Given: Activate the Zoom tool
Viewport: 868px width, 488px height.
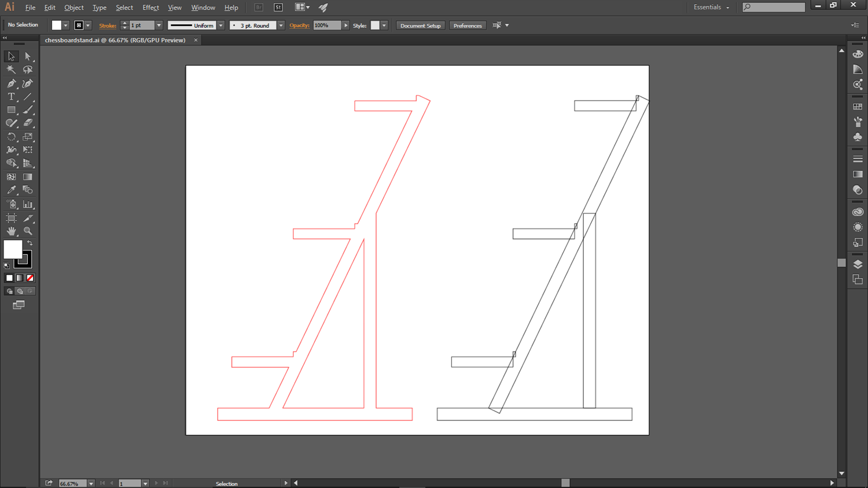Looking at the screenshot, I should 27,231.
